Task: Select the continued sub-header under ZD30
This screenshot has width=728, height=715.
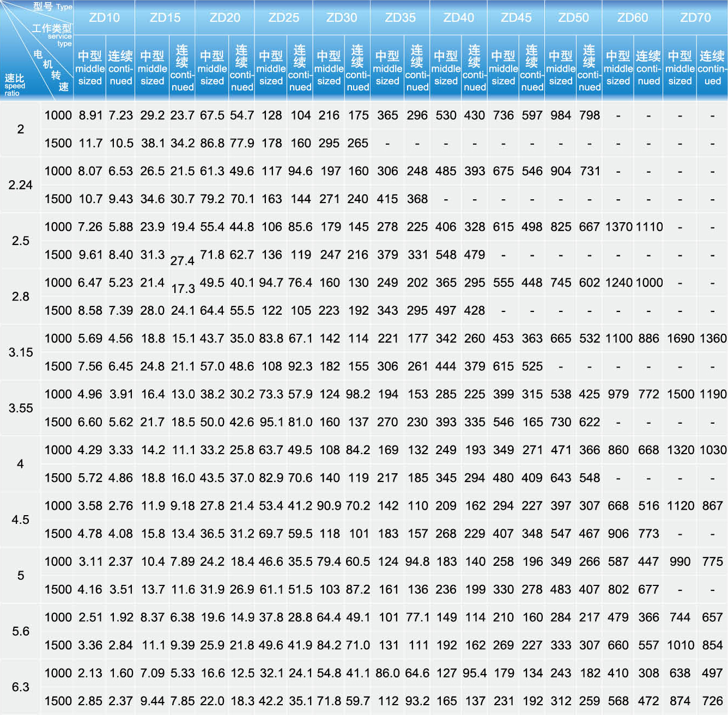Action: pos(357,68)
